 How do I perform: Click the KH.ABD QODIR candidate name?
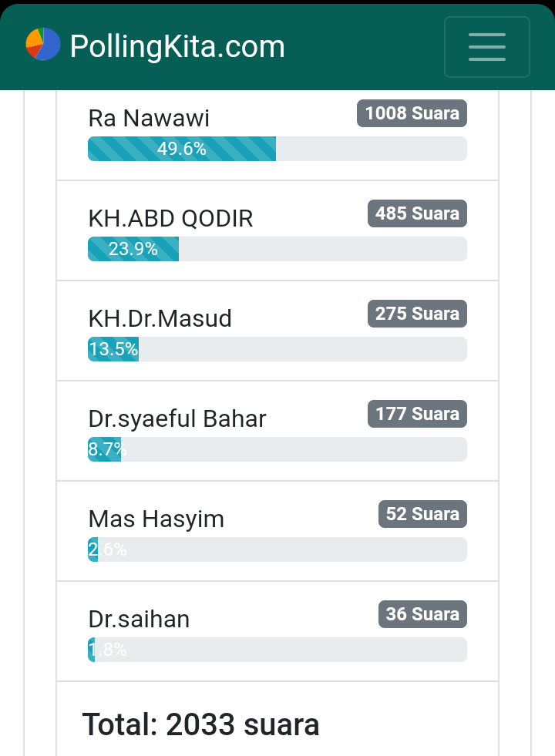170,218
